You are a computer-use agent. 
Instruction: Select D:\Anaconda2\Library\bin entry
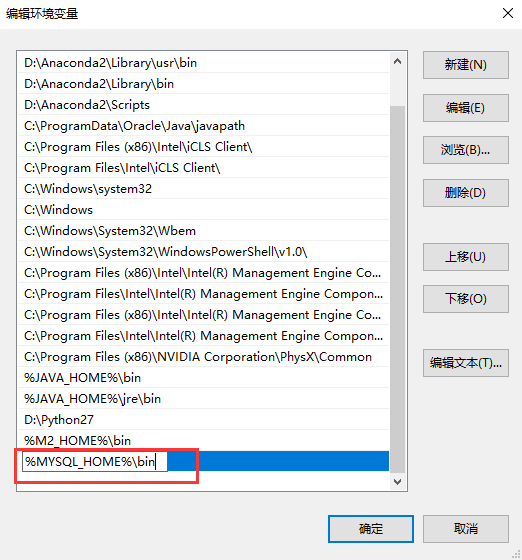[204, 84]
